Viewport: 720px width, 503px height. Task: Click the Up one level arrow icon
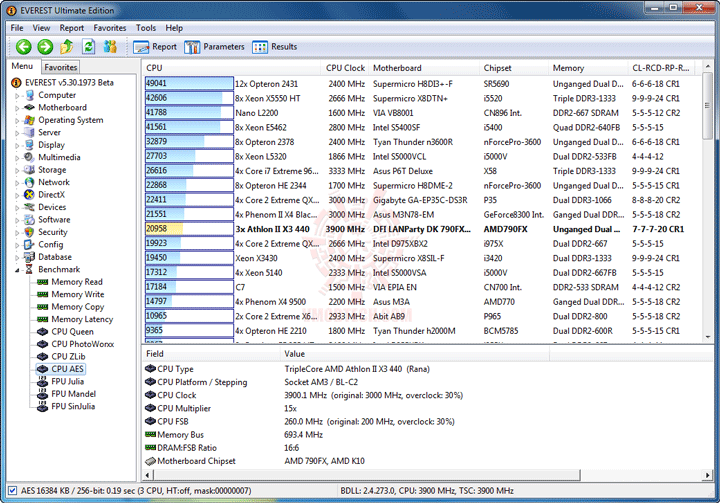(67, 46)
